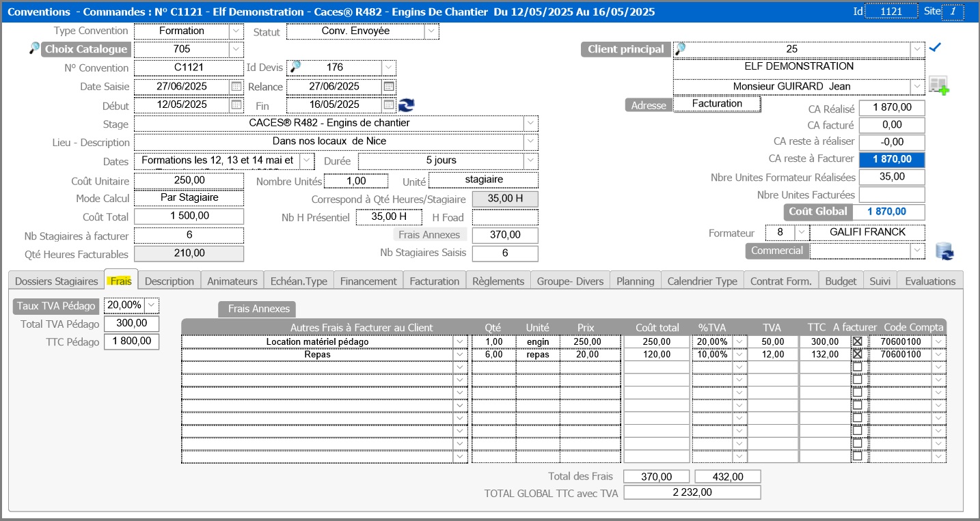Click the Coût Global button

coord(817,212)
